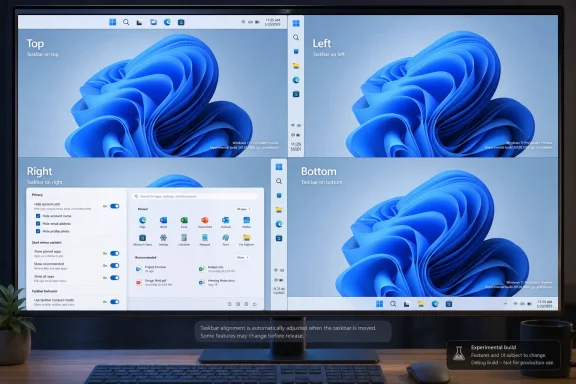The height and width of the screenshot is (384, 576).
Task: Click the clock on Left layout taskbar
Action: coord(296,147)
